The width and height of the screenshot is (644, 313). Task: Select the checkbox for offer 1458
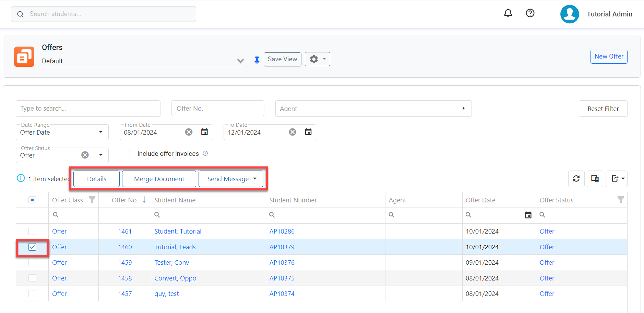(32, 278)
